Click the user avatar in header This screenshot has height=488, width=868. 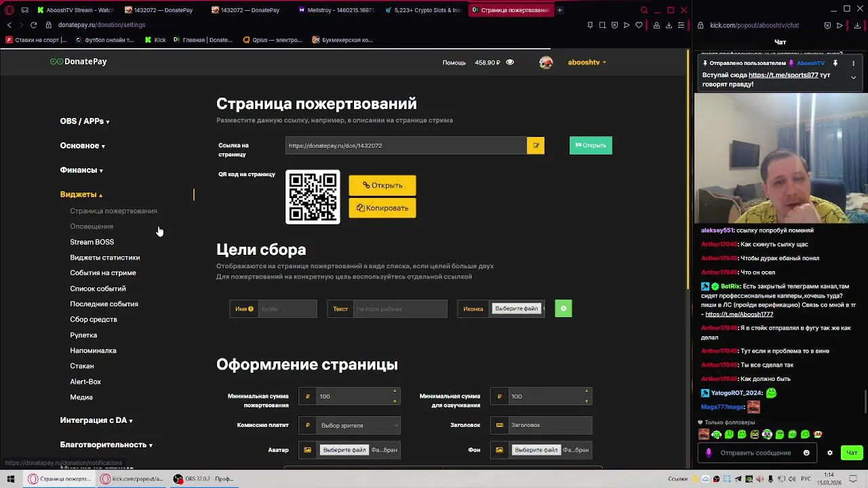[x=546, y=62]
